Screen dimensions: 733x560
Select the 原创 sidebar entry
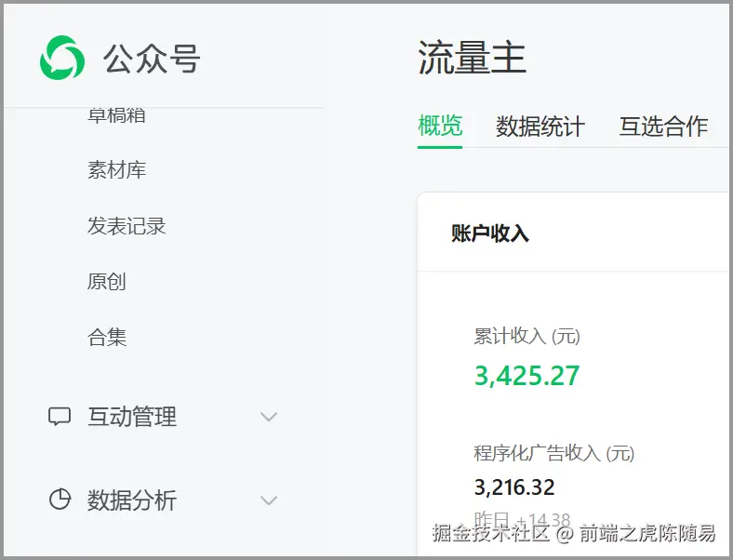[106, 282]
